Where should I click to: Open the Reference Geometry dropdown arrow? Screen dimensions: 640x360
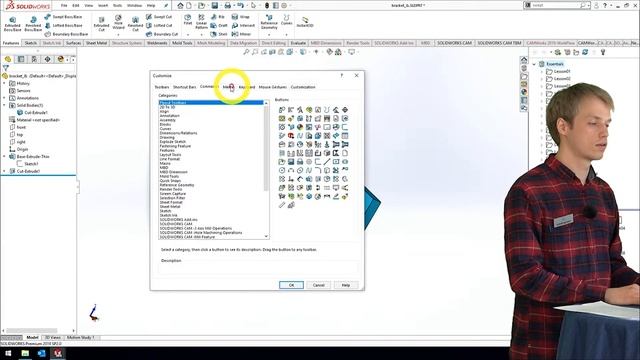coord(269,35)
